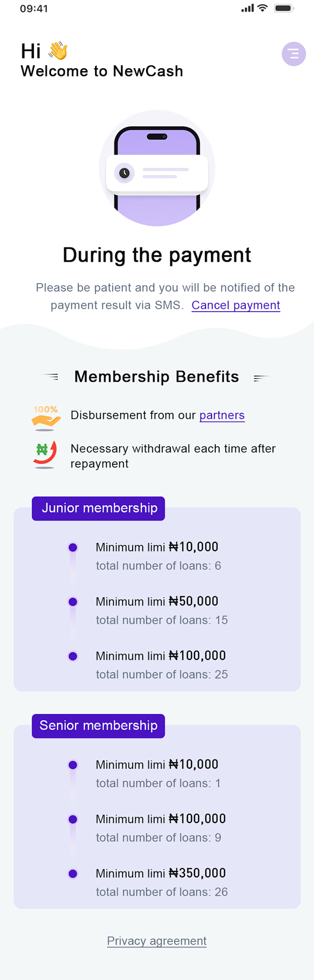
Task: Tap the cellular signal bars icon
Action: (x=247, y=8)
